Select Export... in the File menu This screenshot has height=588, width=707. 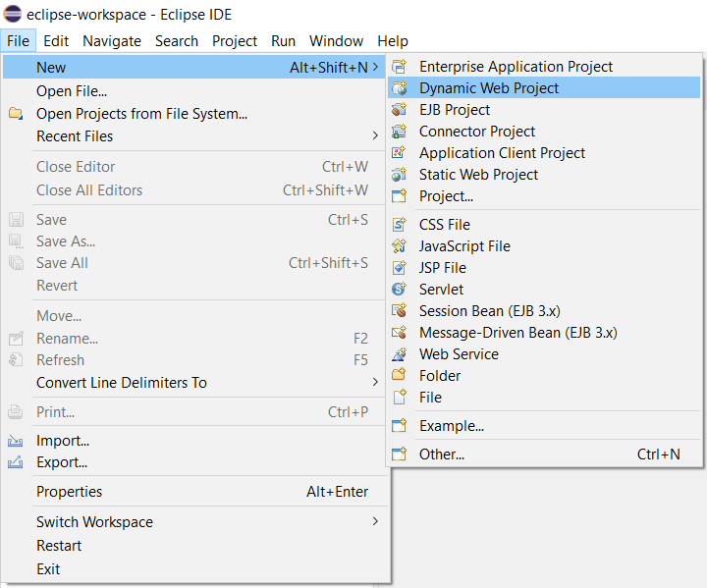point(62,462)
